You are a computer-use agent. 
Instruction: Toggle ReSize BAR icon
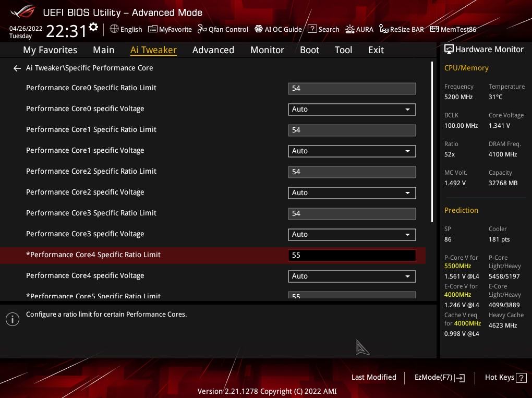point(384,29)
